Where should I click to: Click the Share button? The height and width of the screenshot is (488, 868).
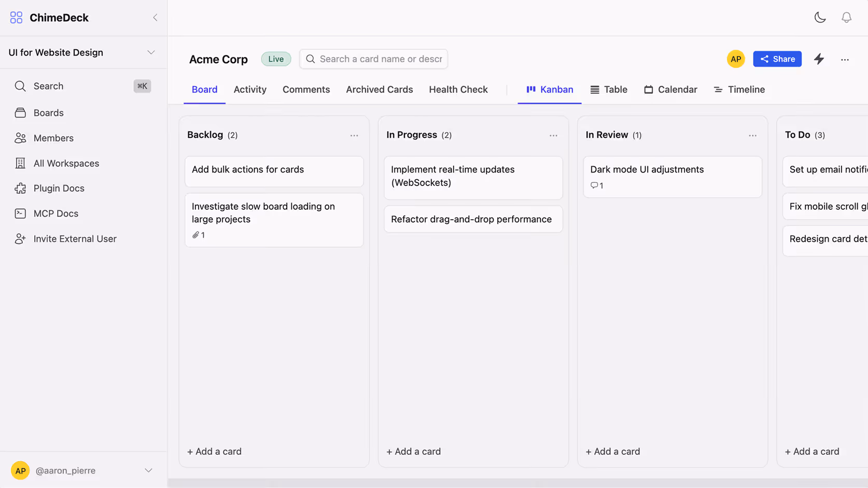(x=777, y=59)
